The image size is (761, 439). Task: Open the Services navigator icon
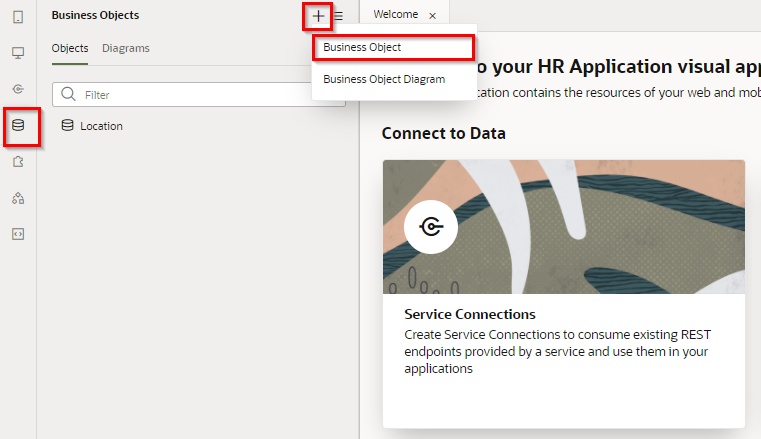[x=18, y=89]
